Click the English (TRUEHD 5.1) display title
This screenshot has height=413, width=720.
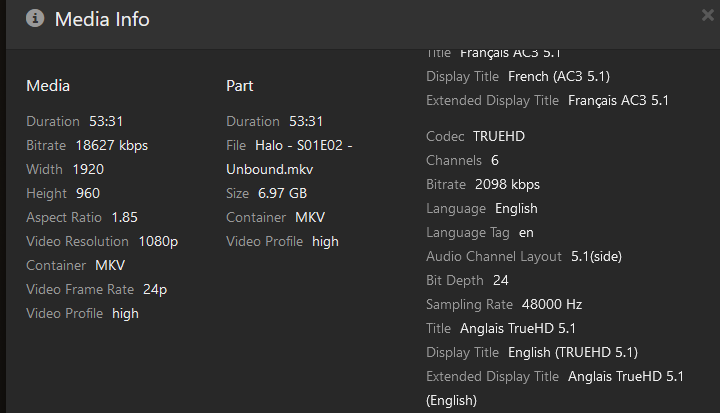573,352
